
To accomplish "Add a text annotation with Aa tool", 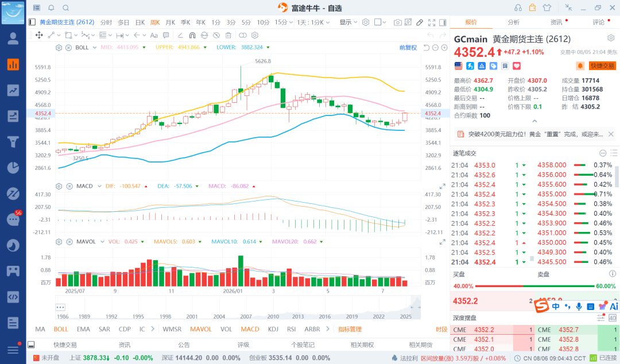I will pyautogui.click(x=154, y=35).
